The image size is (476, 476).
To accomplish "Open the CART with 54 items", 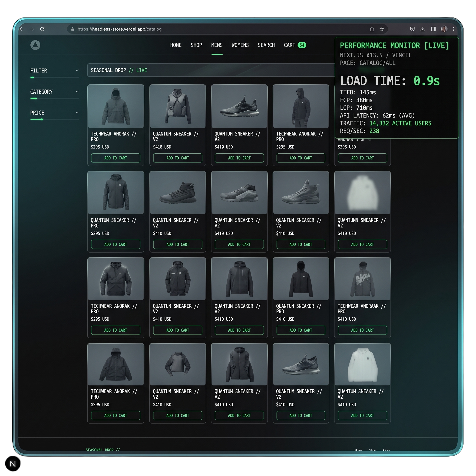I will click(295, 45).
